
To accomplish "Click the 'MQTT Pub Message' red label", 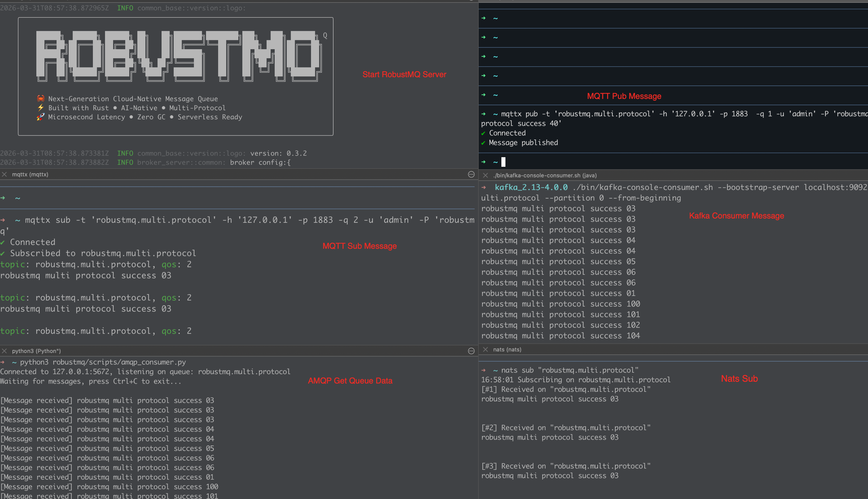I will pyautogui.click(x=624, y=96).
